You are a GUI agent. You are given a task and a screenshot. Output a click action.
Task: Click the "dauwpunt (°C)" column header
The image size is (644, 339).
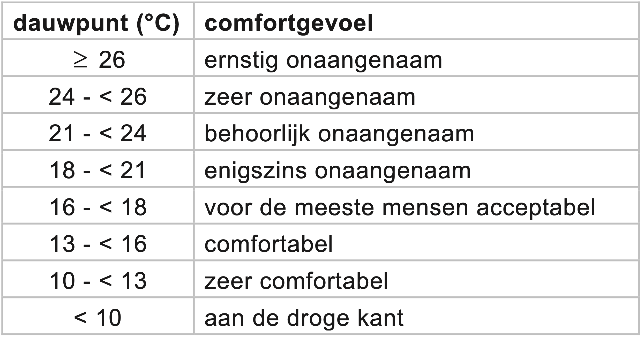click(96, 23)
